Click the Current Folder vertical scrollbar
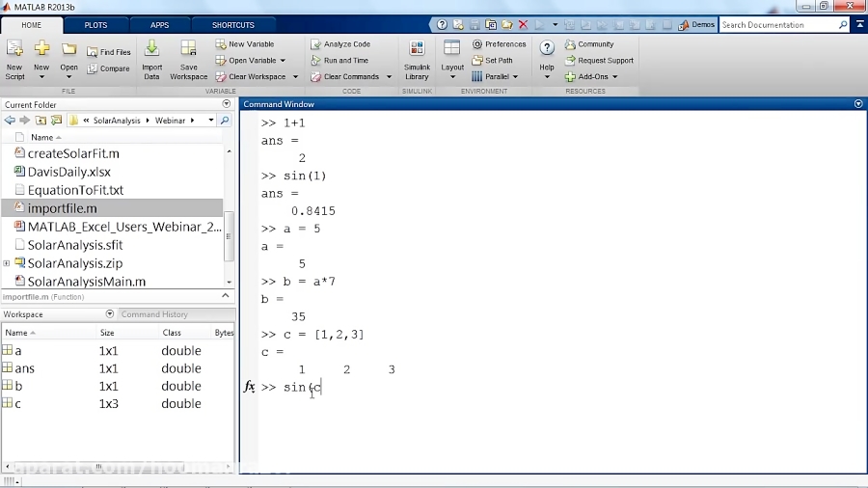Viewport: 868px width, 488px height. tap(229, 236)
